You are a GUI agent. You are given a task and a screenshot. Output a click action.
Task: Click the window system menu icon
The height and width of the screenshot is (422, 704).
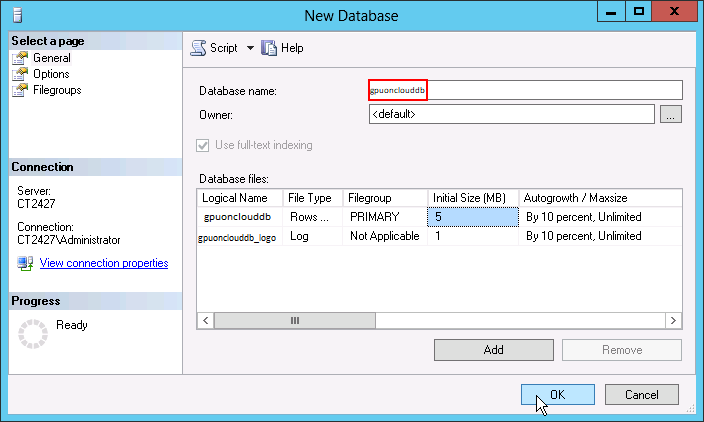pyautogui.click(x=17, y=15)
